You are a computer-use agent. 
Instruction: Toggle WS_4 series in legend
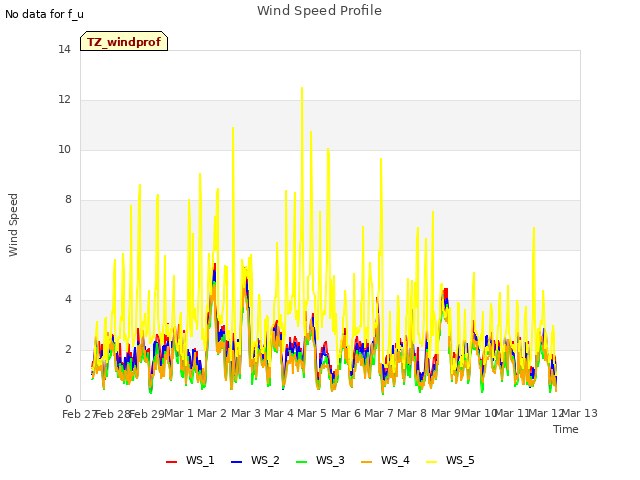(385, 460)
